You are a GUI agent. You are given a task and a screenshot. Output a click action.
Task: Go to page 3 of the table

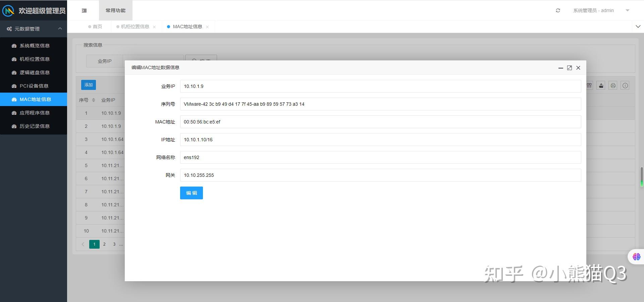(x=114, y=244)
